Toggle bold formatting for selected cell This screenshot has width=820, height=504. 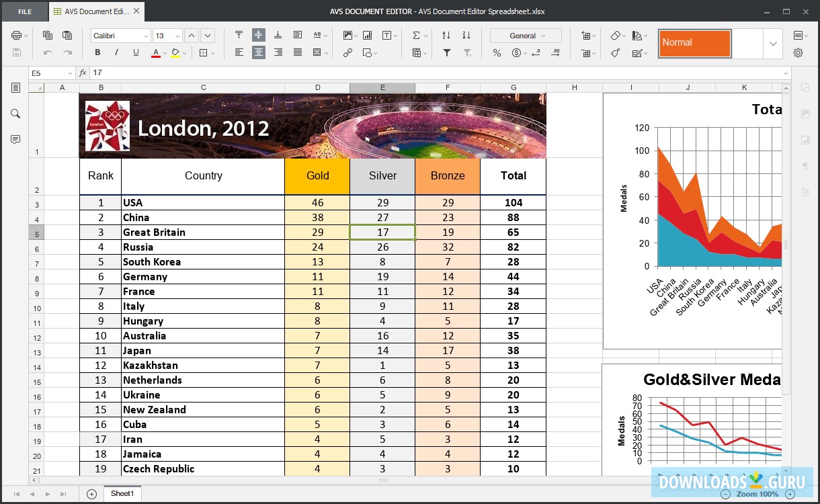97,52
